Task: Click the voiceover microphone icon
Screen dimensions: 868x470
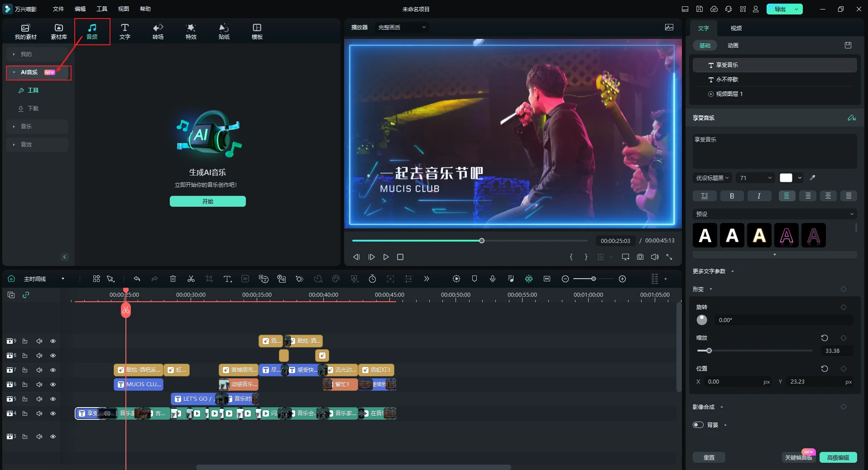Action: click(x=493, y=279)
